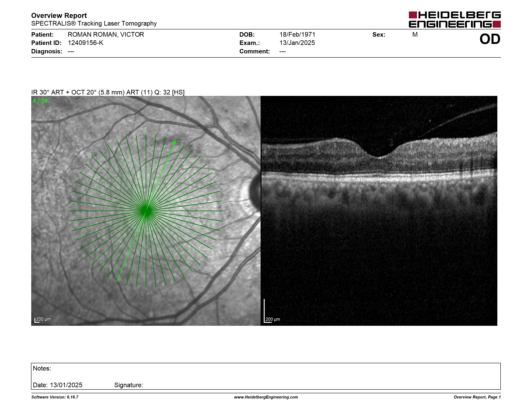Image resolution: width=532 pixels, height=411 pixels.
Task: Click Software Version: 6.16.7 footer
Action: (55, 397)
